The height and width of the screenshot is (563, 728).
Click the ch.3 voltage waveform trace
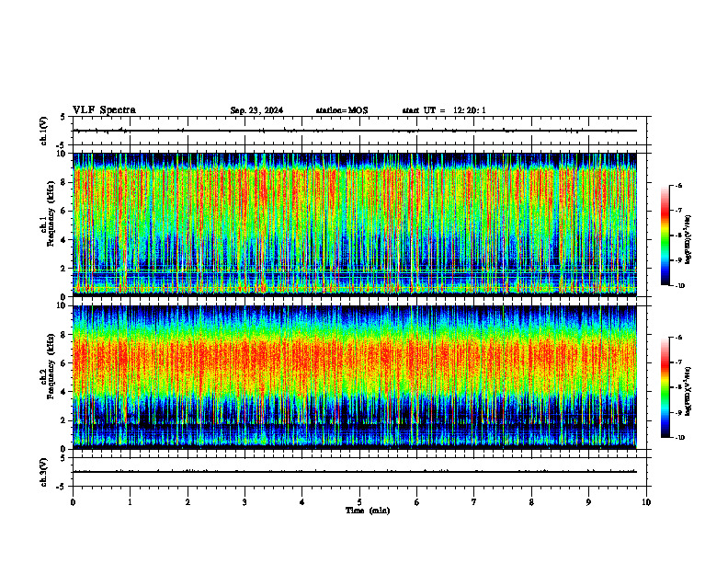click(355, 472)
